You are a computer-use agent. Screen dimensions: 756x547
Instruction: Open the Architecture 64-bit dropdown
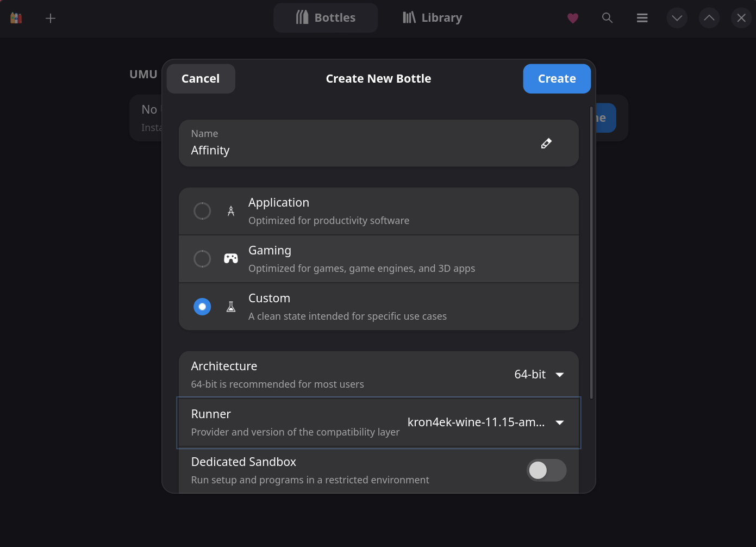[539, 375]
